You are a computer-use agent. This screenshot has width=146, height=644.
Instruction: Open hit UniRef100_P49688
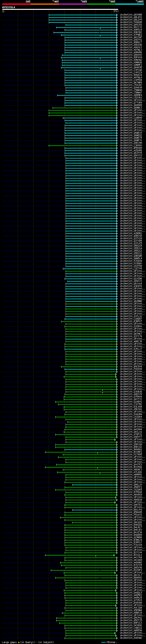[x=131, y=22]
